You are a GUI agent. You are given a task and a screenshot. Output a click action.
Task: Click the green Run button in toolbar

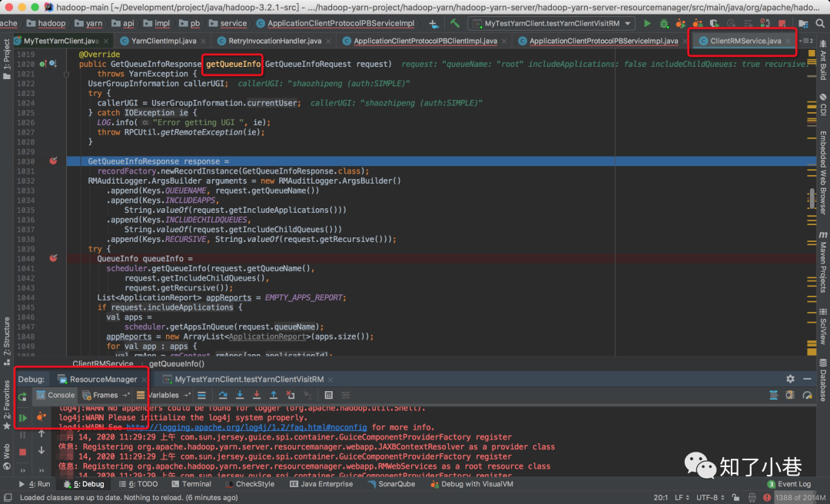(x=647, y=23)
